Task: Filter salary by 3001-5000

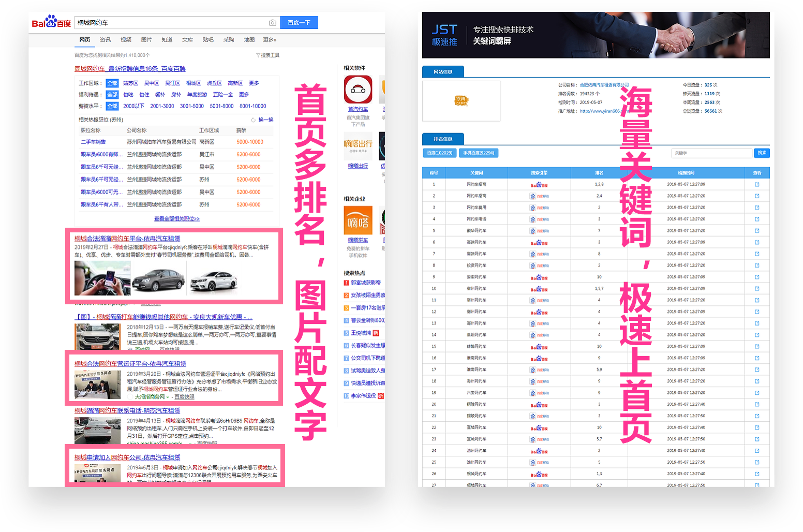Action: (192, 106)
